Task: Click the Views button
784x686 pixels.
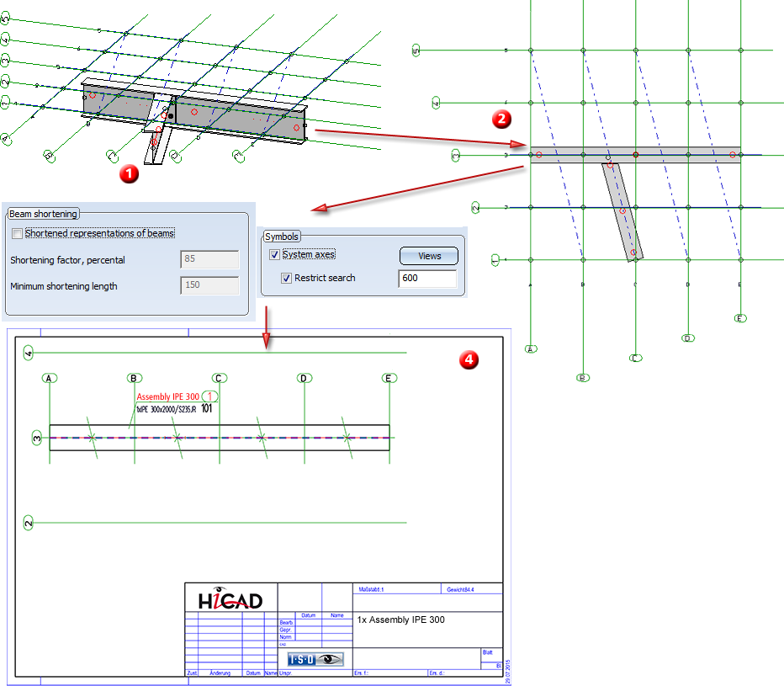Action: (x=429, y=256)
